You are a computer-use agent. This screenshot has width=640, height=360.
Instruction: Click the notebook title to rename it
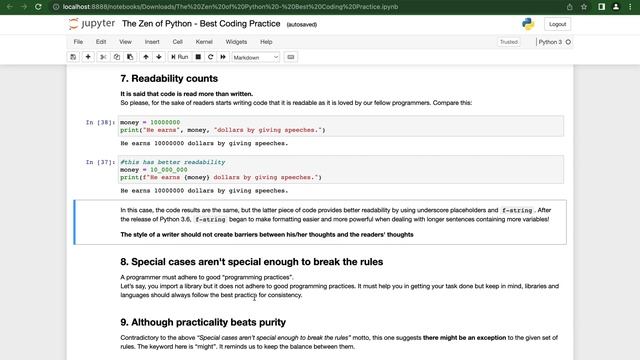point(201,24)
